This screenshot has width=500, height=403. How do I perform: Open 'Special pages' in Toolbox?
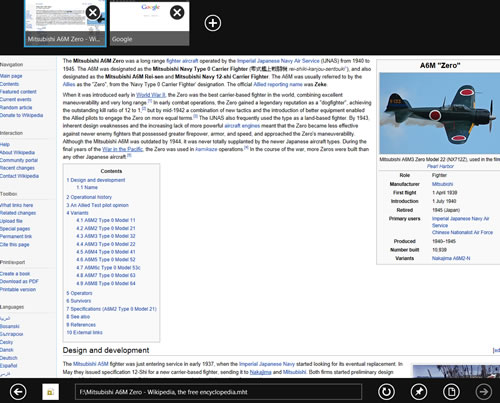pos(15,229)
